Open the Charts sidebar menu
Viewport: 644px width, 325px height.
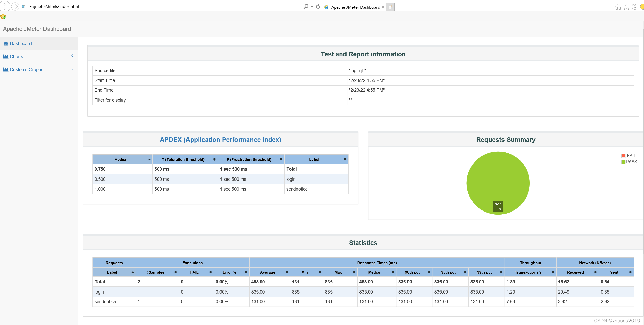(39, 57)
